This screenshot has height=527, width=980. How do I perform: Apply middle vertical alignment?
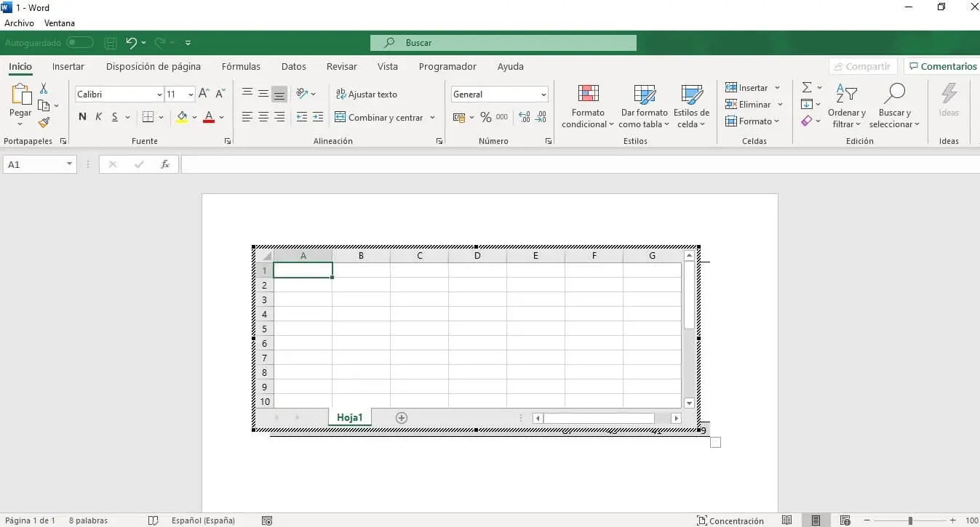click(263, 94)
